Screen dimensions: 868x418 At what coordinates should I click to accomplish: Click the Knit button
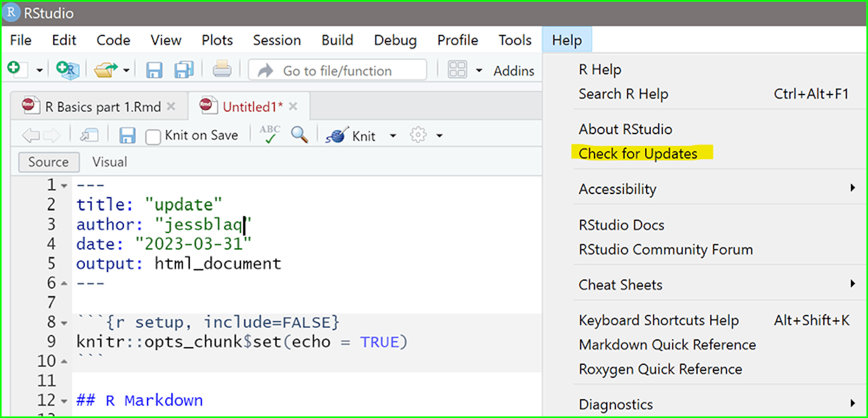(351, 136)
